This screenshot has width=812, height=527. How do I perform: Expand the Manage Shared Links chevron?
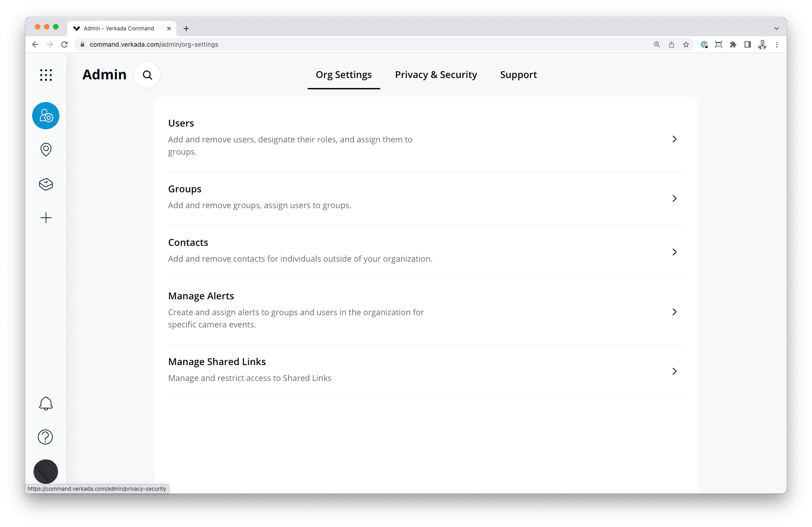click(x=674, y=371)
